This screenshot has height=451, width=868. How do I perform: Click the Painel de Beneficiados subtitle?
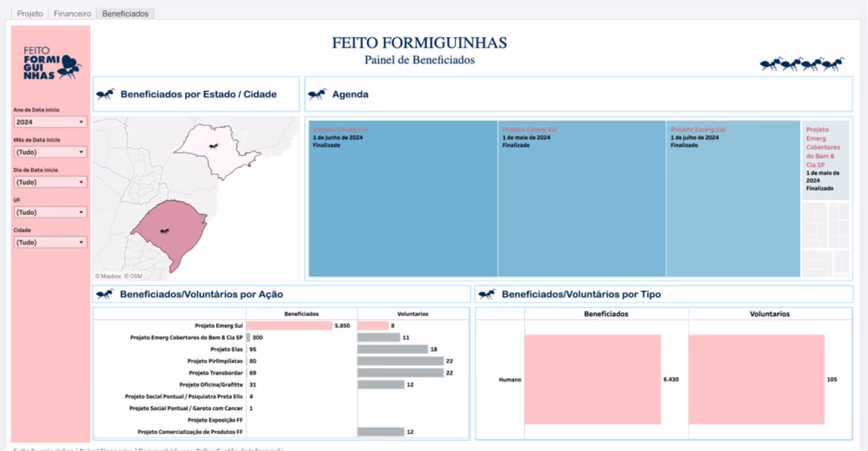click(x=420, y=60)
